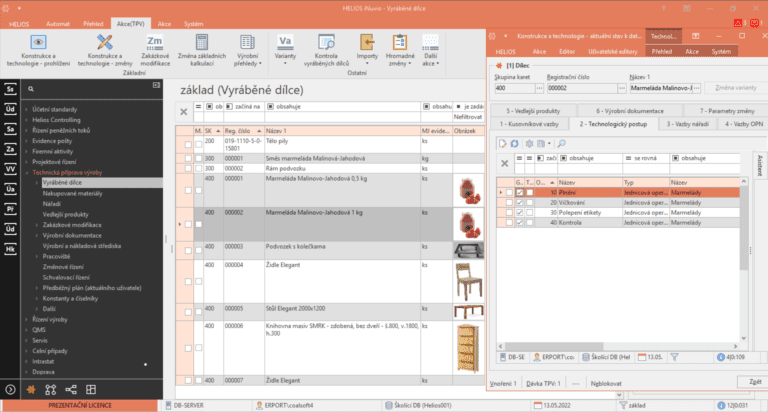Switch to 1 - Kusovníkové vazby tab
The height and width of the screenshot is (412, 768).
pos(529,124)
